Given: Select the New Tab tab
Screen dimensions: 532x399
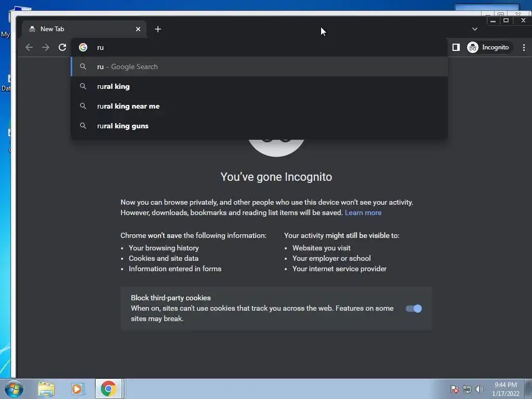Looking at the screenshot, I should tap(84, 29).
